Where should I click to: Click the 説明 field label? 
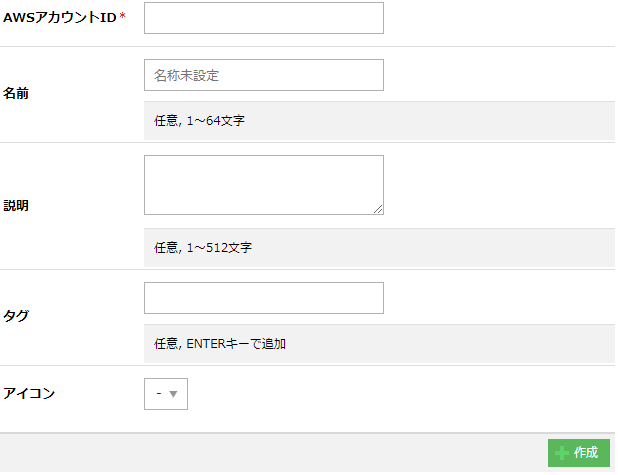coord(17,206)
